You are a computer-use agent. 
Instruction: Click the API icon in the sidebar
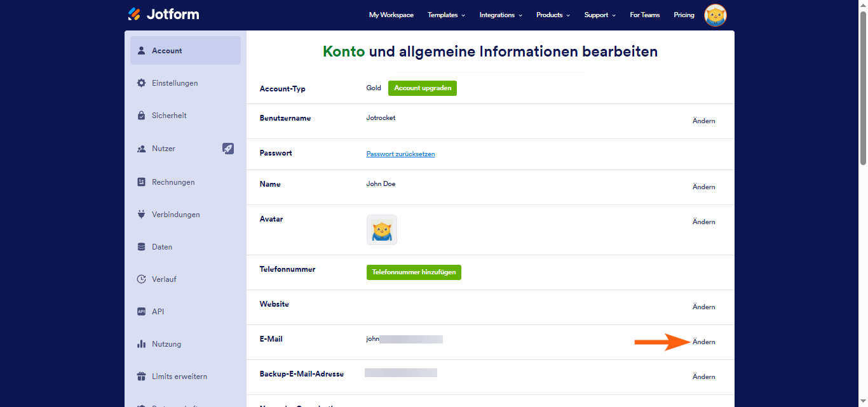click(141, 312)
